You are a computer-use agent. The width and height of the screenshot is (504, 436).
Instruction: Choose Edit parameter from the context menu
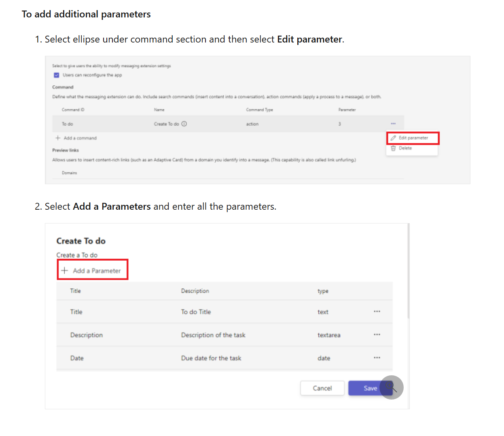(414, 138)
